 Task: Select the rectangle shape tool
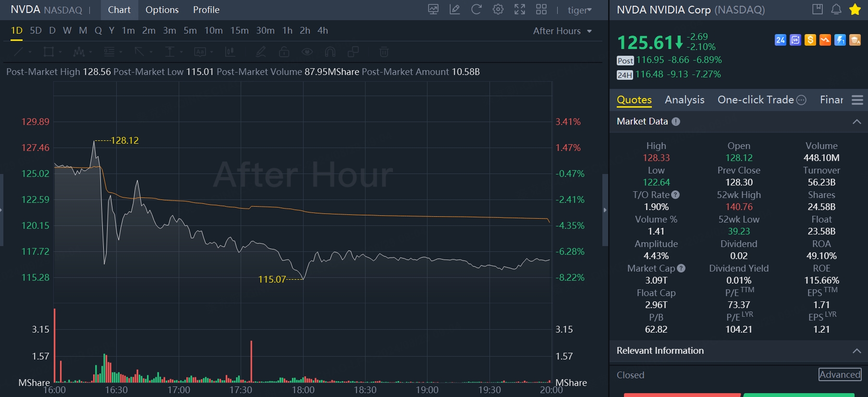pyautogui.click(x=49, y=51)
